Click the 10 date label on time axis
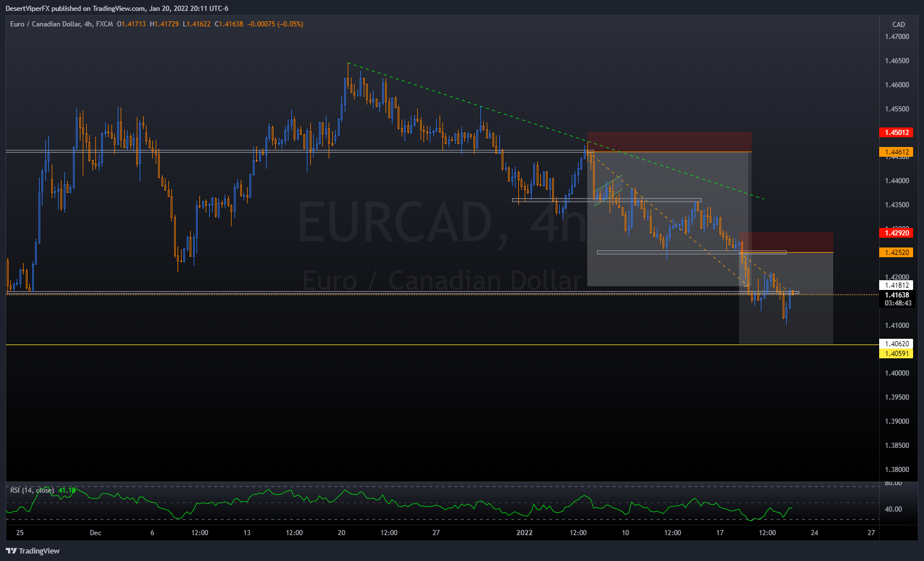The image size is (924, 561). [625, 533]
